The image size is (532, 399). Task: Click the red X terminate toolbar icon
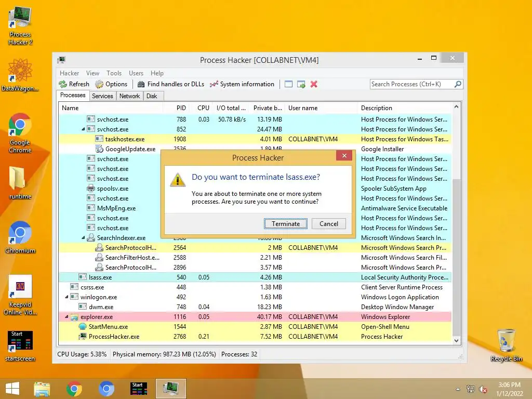[314, 84]
